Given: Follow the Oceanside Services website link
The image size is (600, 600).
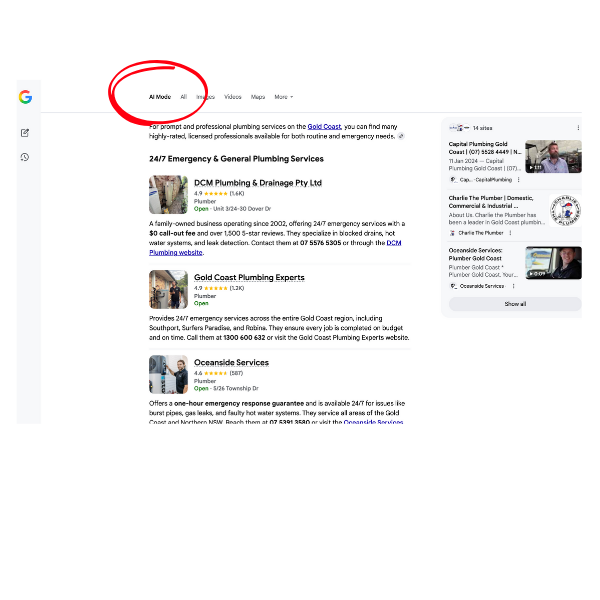Looking at the screenshot, I should point(373,422).
